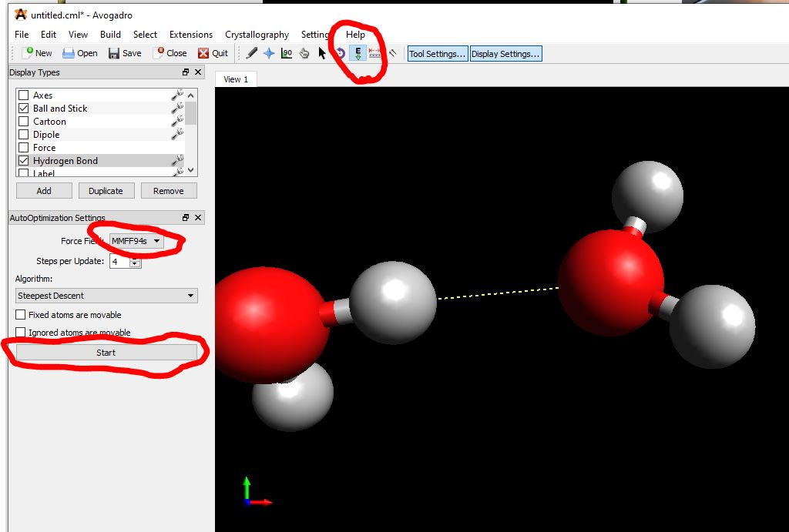Select the Draw pencil tool
This screenshot has height=532, width=789.
point(252,53)
